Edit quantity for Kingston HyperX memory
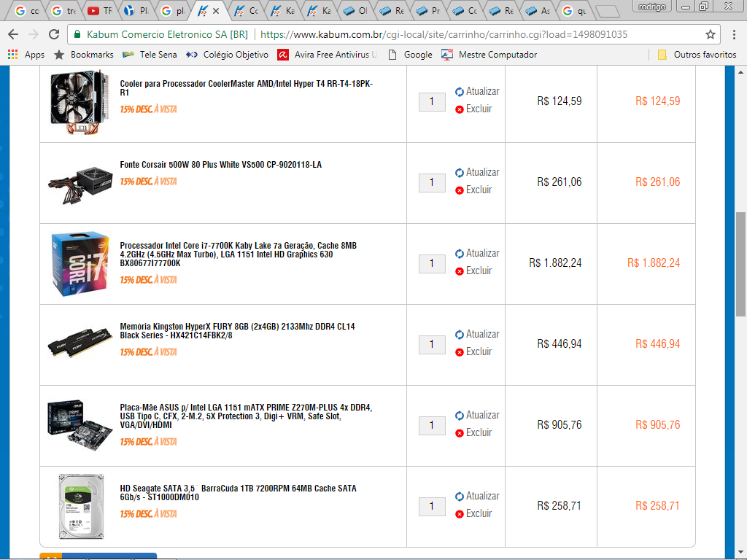 click(x=432, y=344)
